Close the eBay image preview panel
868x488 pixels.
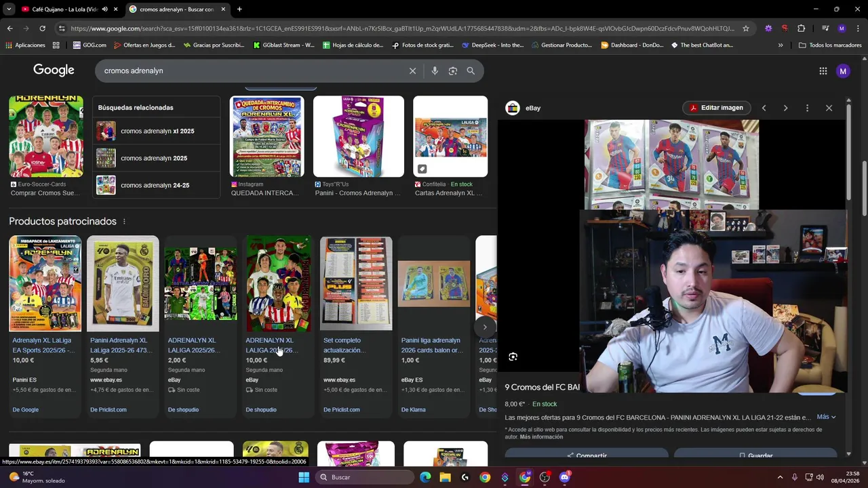pos(829,108)
